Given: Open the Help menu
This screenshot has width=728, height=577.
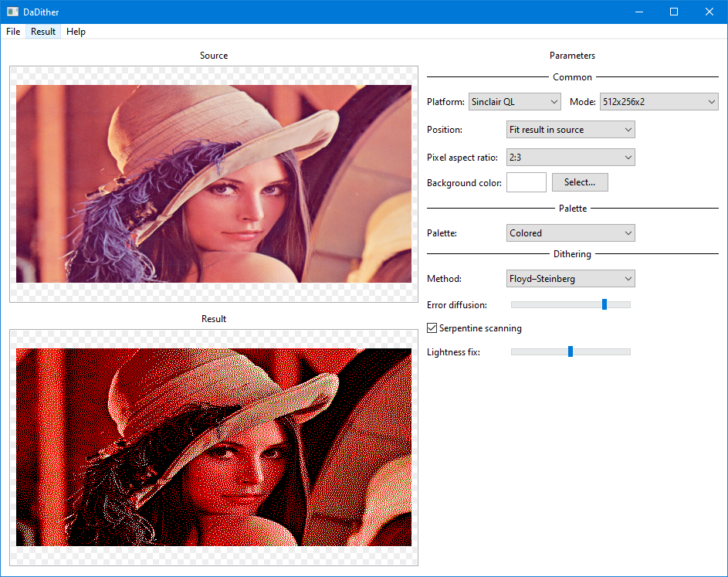Looking at the screenshot, I should [76, 32].
